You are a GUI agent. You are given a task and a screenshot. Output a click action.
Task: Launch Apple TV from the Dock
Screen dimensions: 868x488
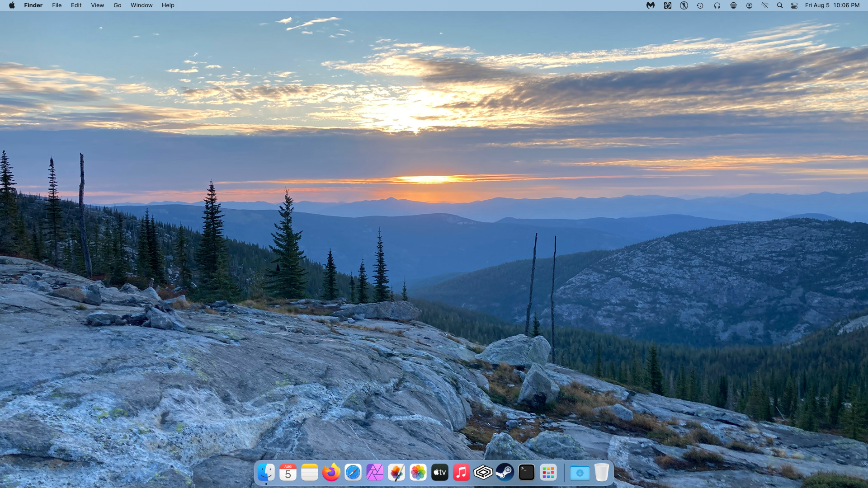440,473
